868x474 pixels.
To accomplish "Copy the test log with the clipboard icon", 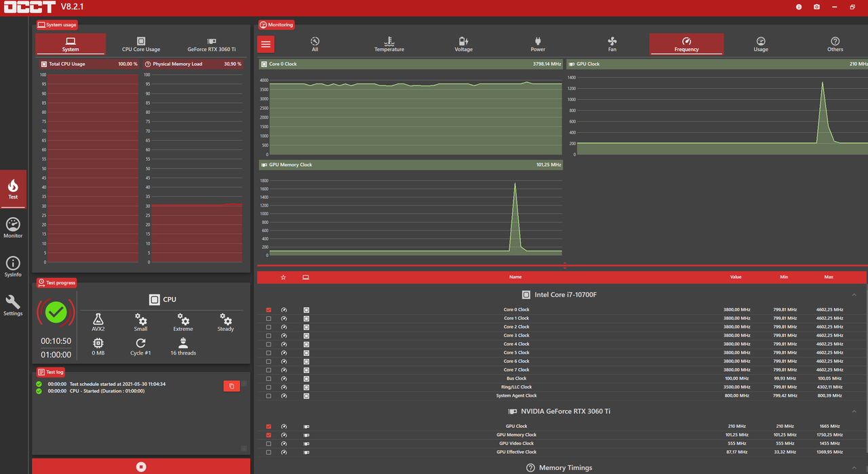I will 231,386.
